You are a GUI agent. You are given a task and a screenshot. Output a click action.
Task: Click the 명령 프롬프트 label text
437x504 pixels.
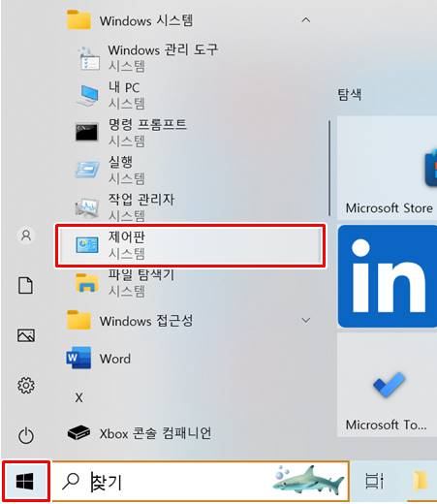pos(147,124)
